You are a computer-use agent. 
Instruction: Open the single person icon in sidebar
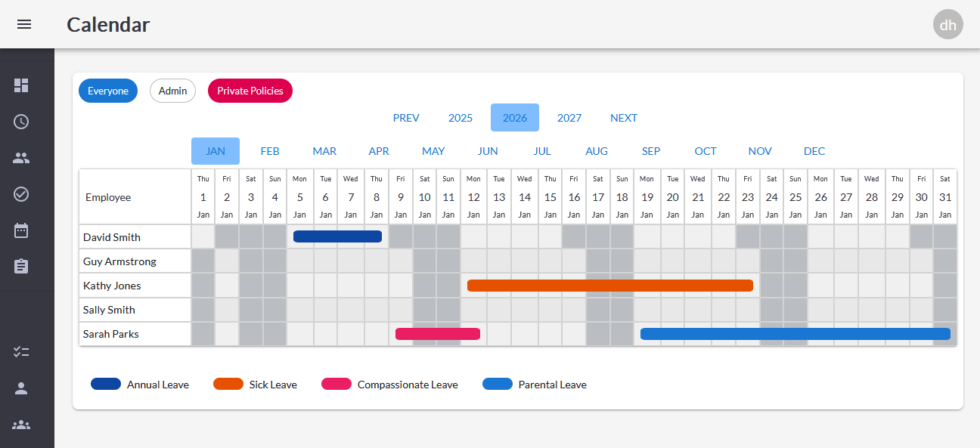click(21, 388)
